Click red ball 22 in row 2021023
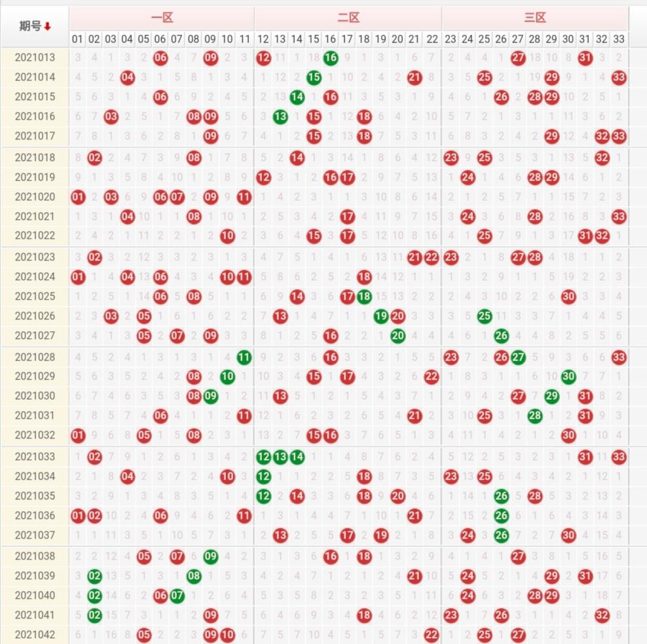 [x=431, y=257]
